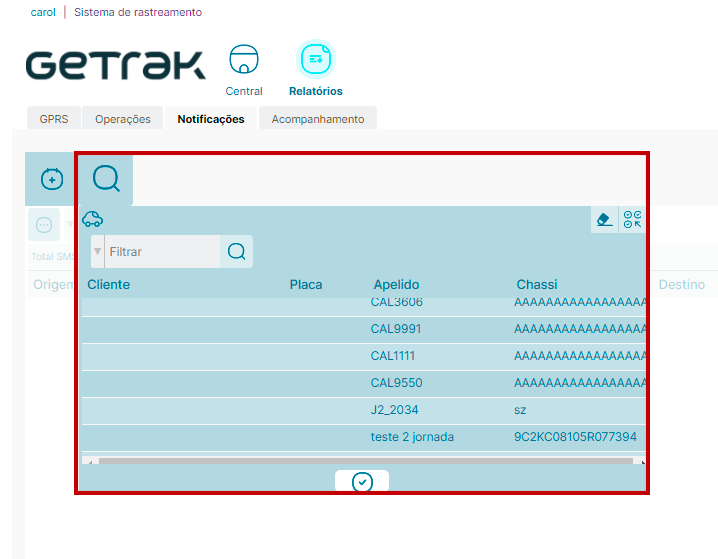The width and height of the screenshot is (718, 559).
Task: Click the vehicle car icon in panel
Action: 92,219
